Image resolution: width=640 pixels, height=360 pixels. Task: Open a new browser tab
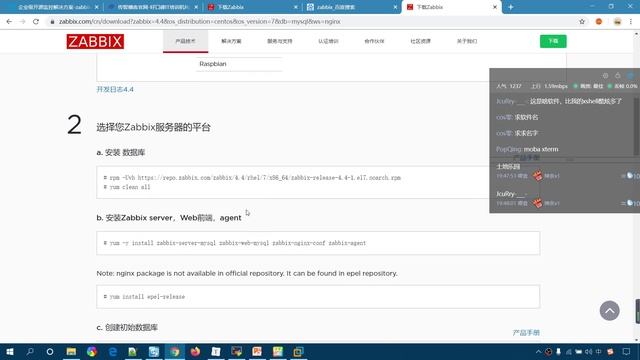pyautogui.click(x=511, y=7)
